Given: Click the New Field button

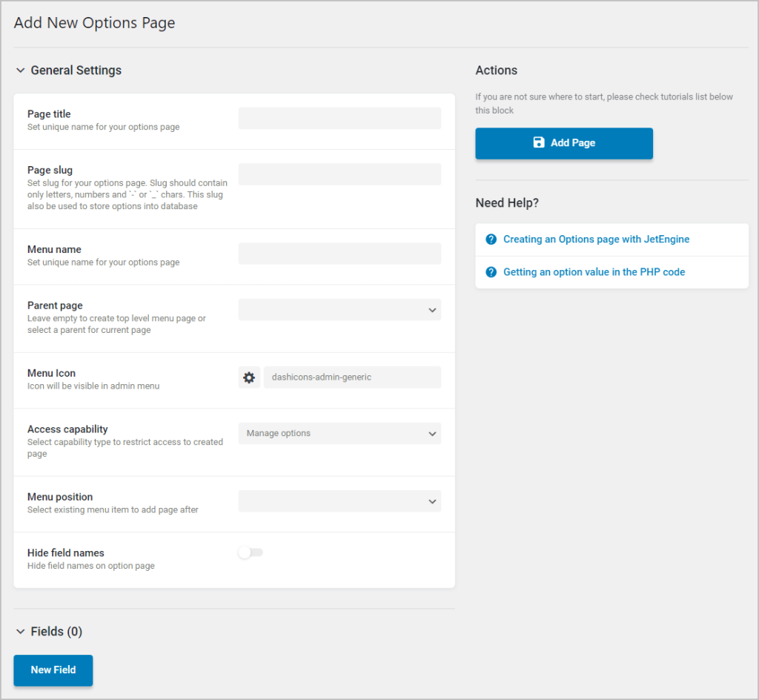Looking at the screenshot, I should click(x=53, y=670).
